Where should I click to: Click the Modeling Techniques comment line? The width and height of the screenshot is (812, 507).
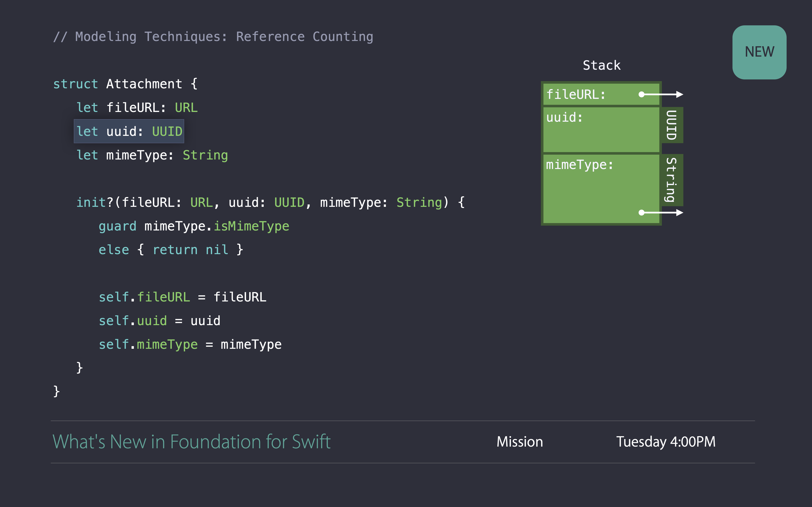click(x=213, y=37)
